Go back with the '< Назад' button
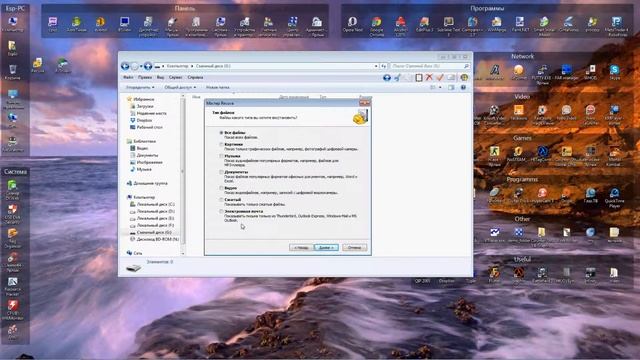 click(301, 247)
